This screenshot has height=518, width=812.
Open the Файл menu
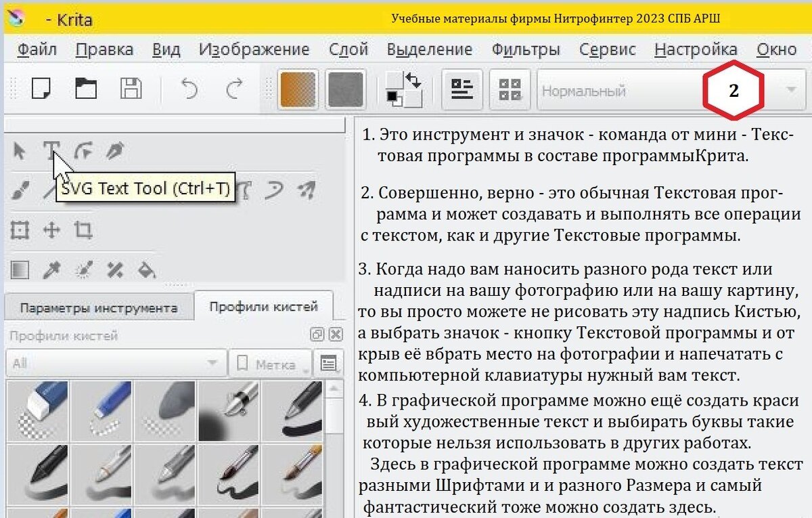37,49
